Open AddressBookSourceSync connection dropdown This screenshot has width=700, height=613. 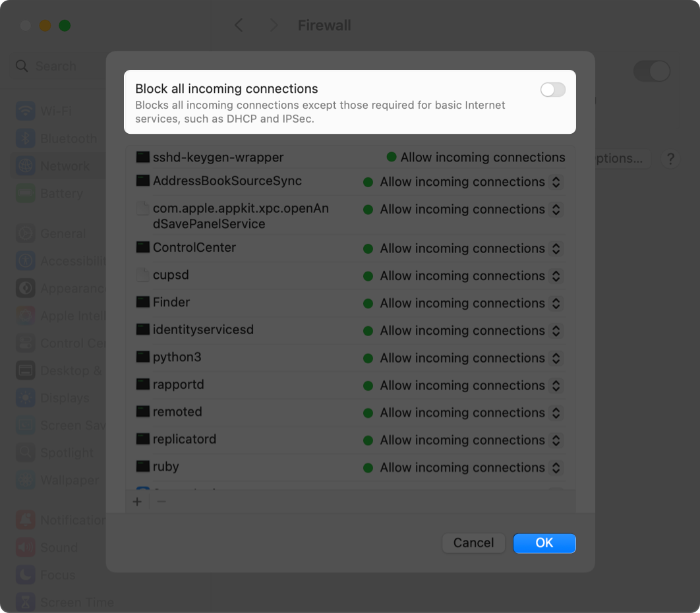(x=556, y=182)
